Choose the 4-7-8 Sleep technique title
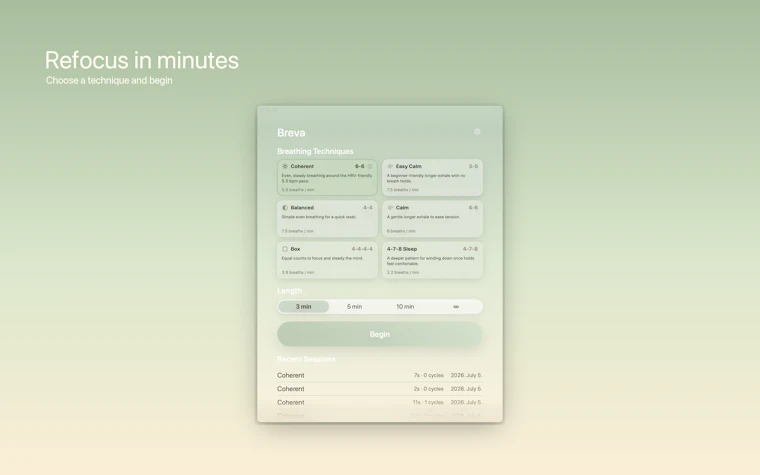The height and width of the screenshot is (475, 760). 402,249
